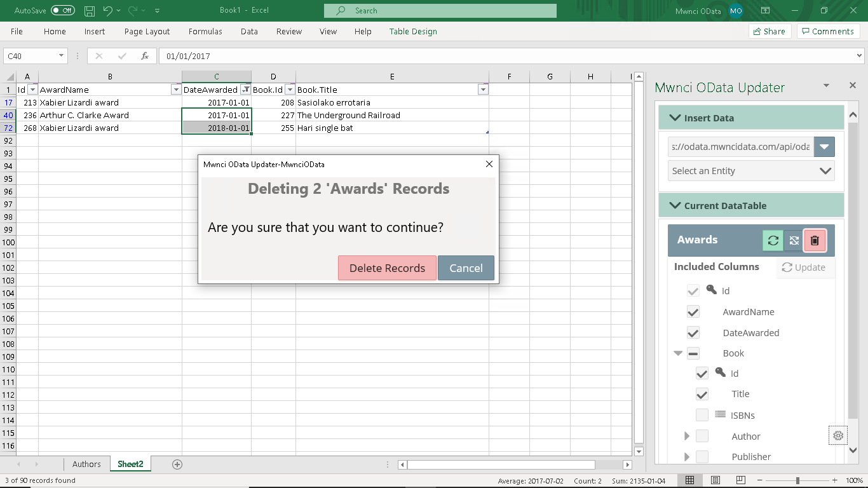Click cell with Arthur C. Clarke Award
868x488 pixels.
110,115
